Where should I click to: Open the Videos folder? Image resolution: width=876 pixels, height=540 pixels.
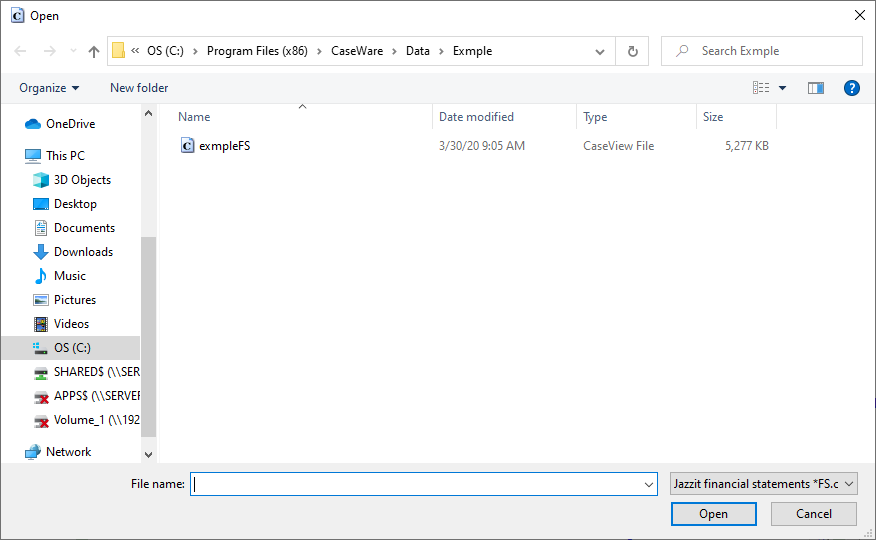pos(72,324)
